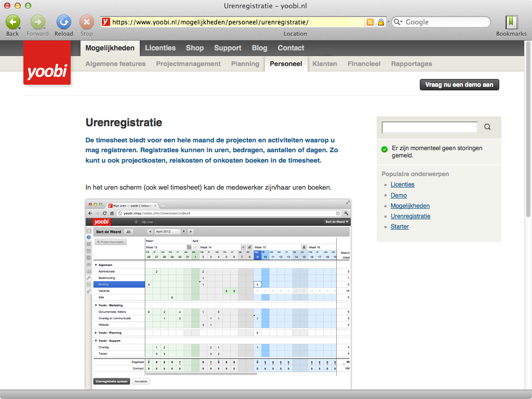Open the Starter popular topic link

(400, 227)
